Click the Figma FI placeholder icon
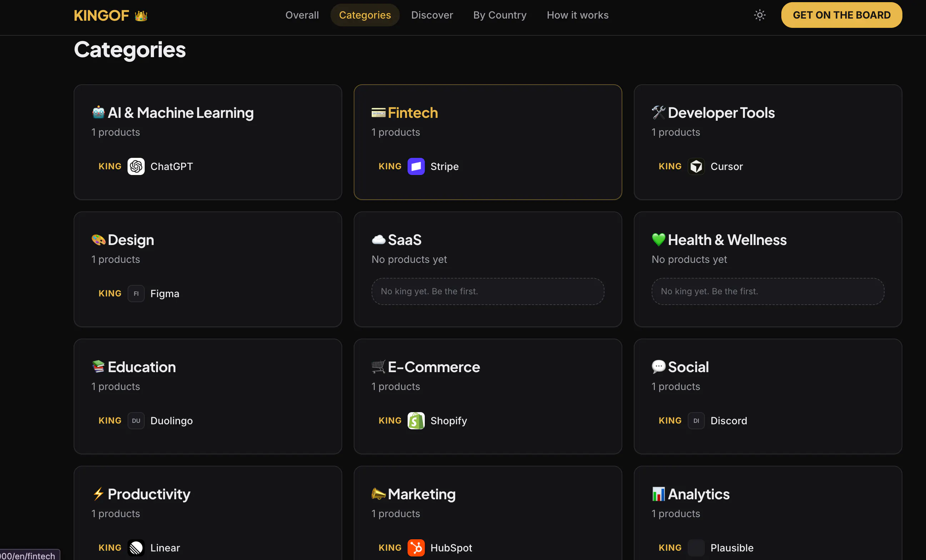The image size is (926, 560). (136, 294)
